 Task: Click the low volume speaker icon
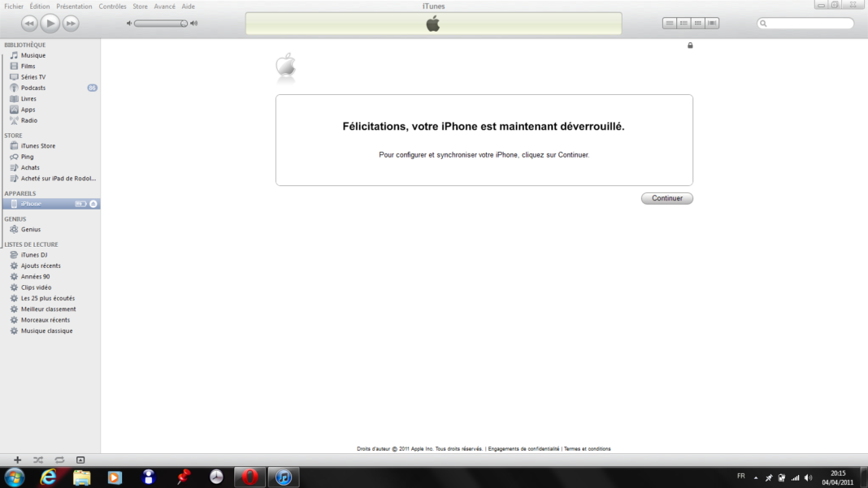point(129,24)
